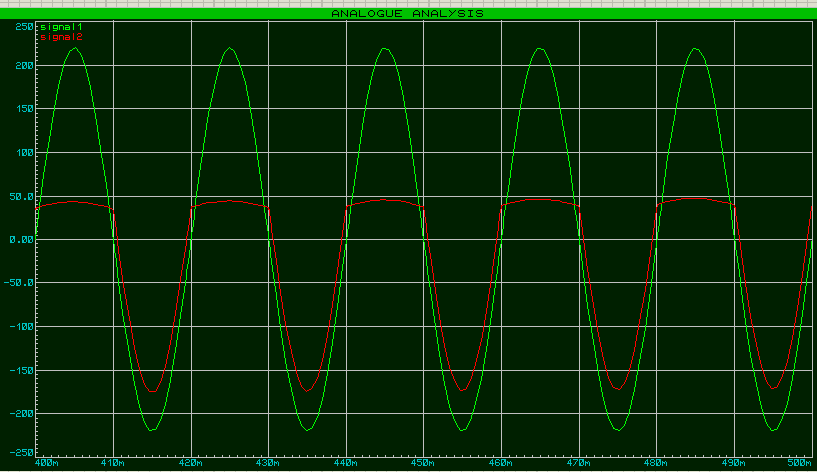
Task: Click the 480m time axis label
Action: point(656,463)
